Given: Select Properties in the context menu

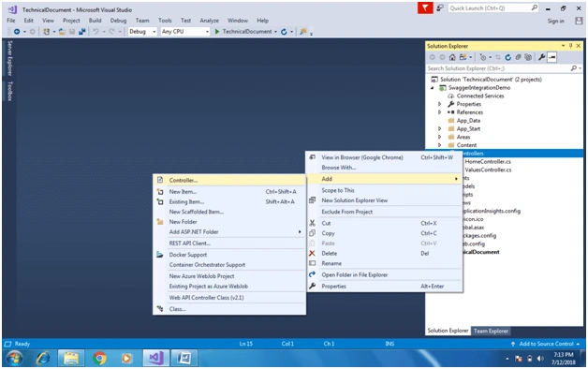Looking at the screenshot, I should (385, 287).
